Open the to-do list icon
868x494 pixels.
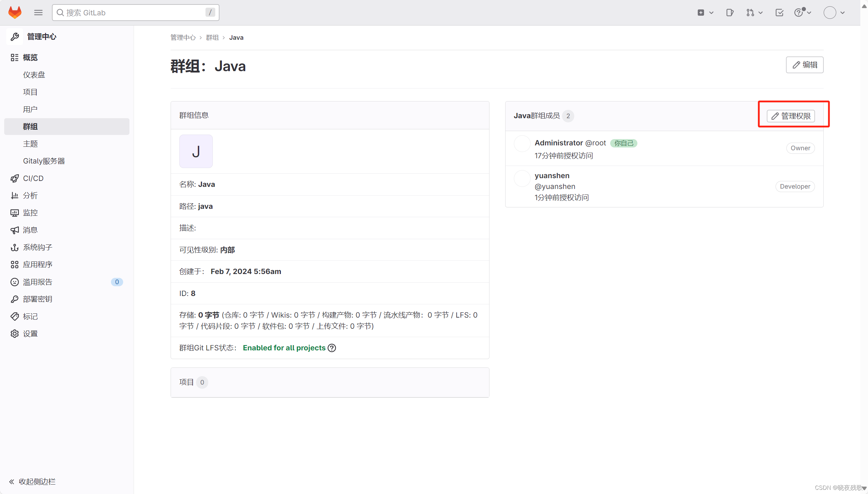(779, 13)
